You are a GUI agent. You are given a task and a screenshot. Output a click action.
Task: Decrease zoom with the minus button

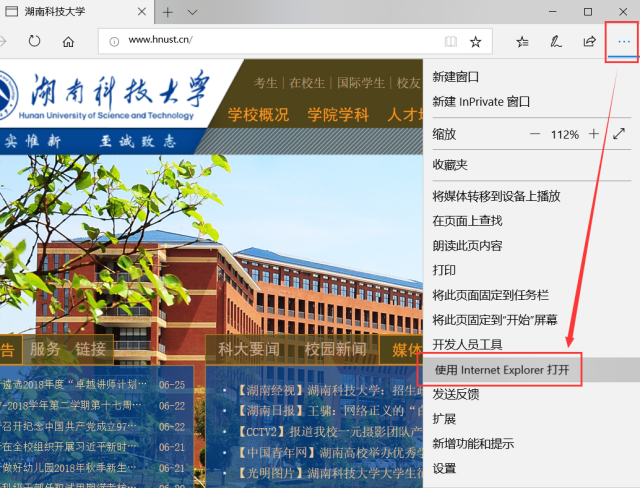(x=535, y=134)
